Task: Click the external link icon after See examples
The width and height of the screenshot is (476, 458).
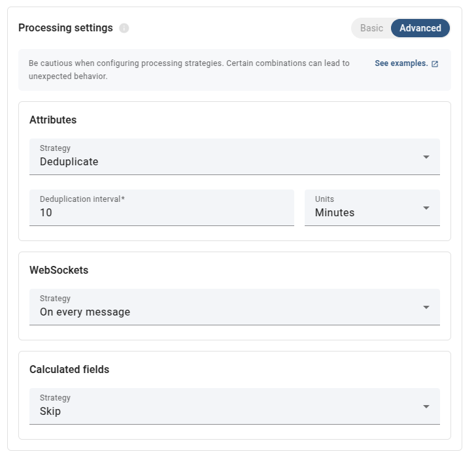Action: [x=435, y=64]
